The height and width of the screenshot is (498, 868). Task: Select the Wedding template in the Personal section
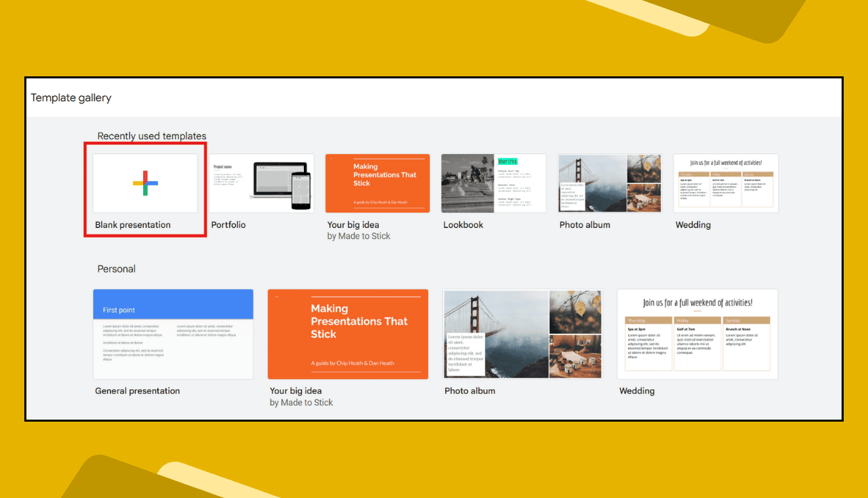tap(697, 333)
